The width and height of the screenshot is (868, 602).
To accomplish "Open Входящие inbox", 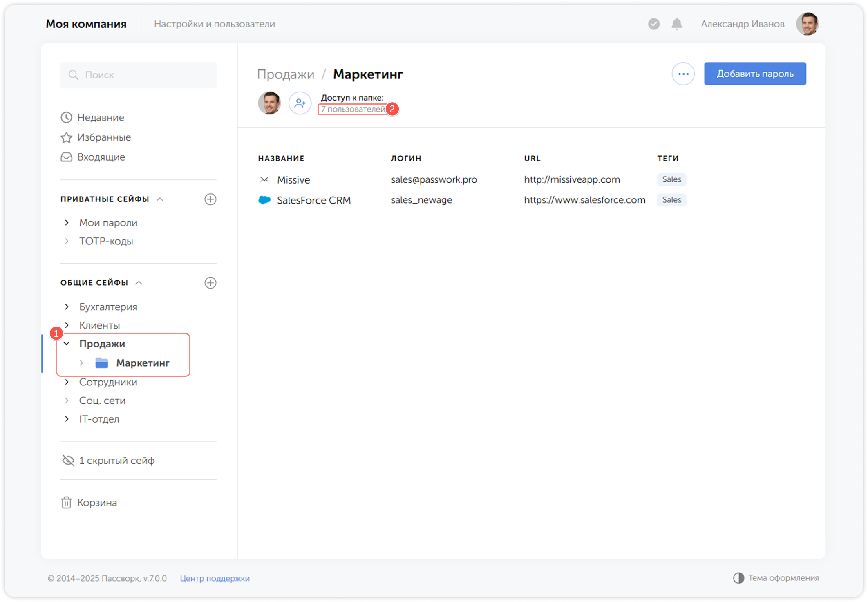I will click(x=101, y=157).
